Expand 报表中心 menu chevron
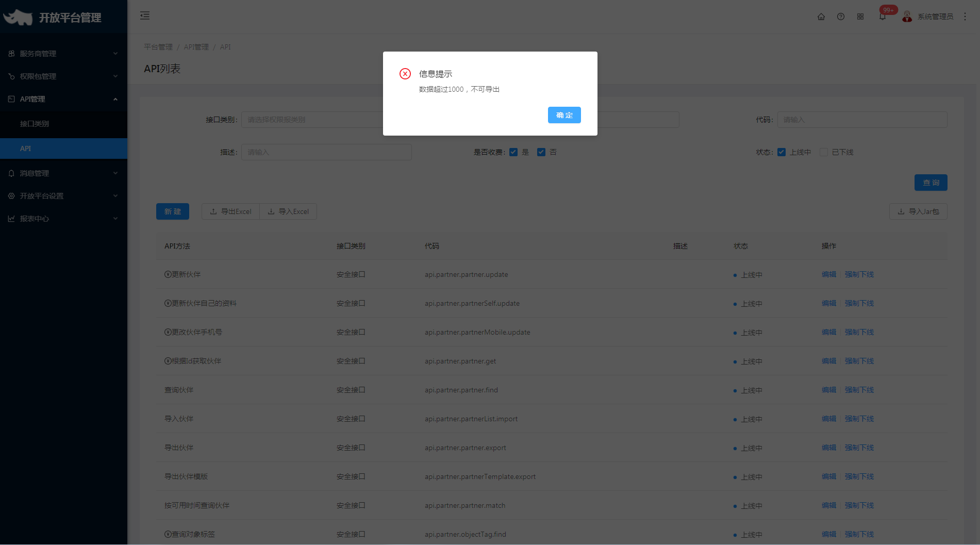Viewport: 980px width, 545px height. click(115, 219)
